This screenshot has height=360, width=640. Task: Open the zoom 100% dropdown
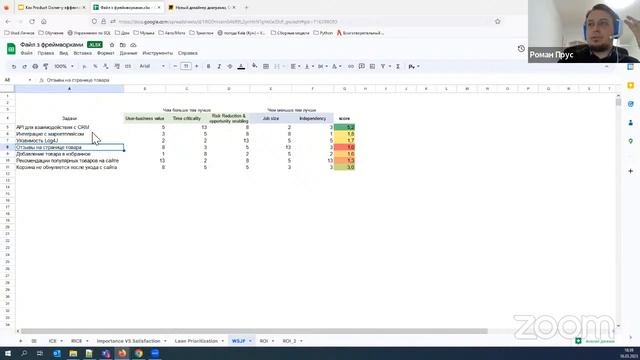(64, 67)
